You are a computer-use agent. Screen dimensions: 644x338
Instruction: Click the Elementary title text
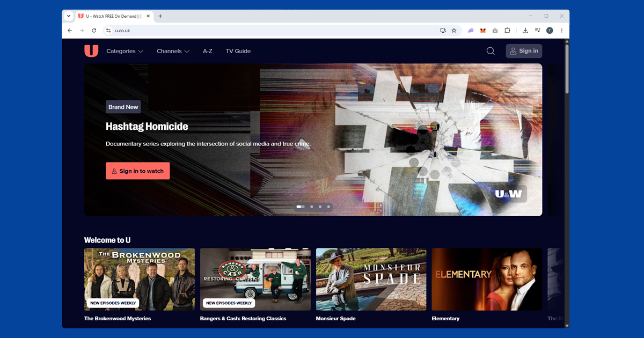(x=446, y=319)
